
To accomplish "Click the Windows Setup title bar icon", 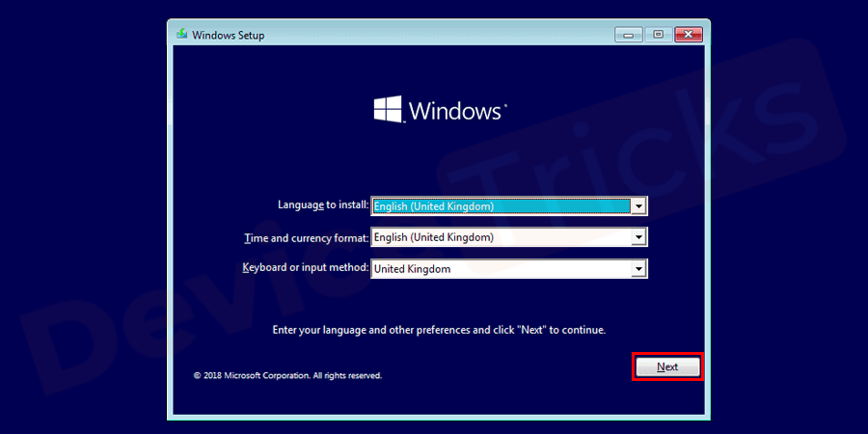I will tap(181, 35).
